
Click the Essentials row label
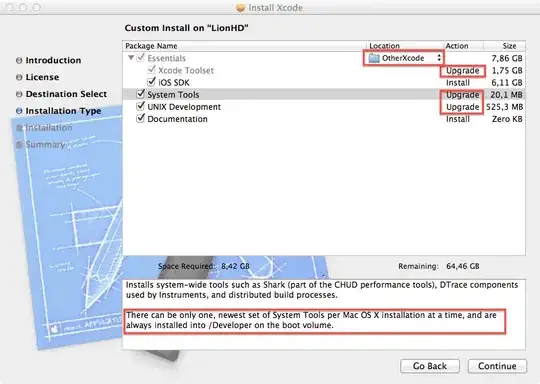coord(166,58)
